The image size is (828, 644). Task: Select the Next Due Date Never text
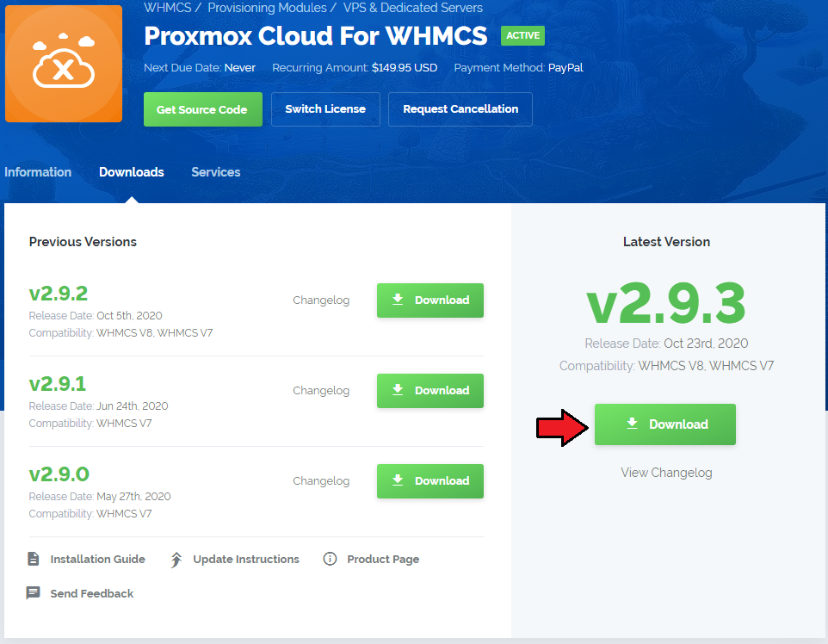[200, 68]
